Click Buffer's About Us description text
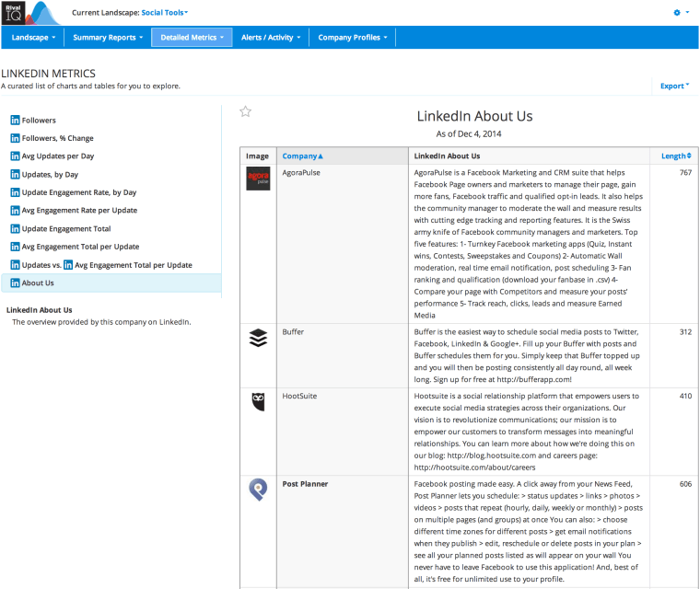The height and width of the screenshot is (589, 700). 527,355
